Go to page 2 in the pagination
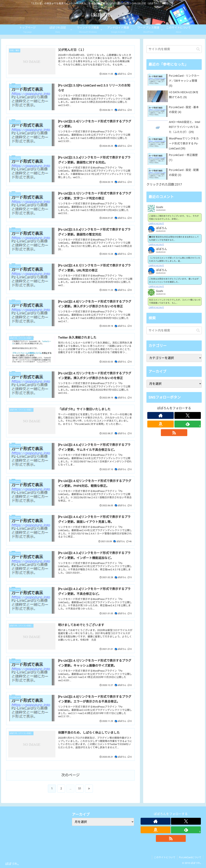The width and height of the screenshot is (206, 868). (x=61, y=788)
